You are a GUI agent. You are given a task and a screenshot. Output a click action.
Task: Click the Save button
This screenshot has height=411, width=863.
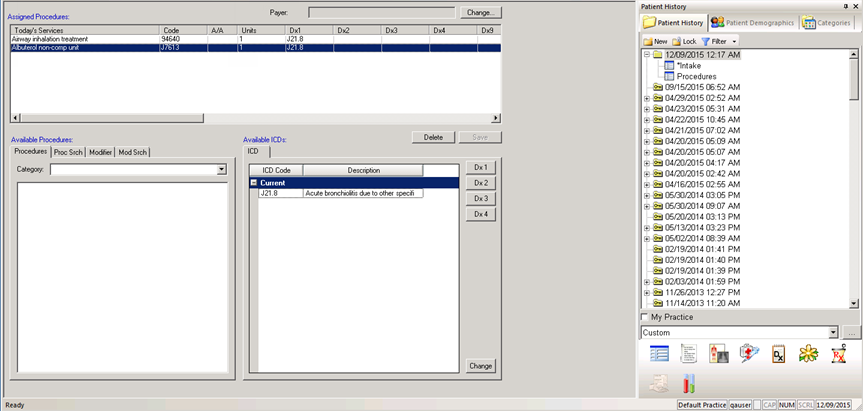tap(480, 137)
